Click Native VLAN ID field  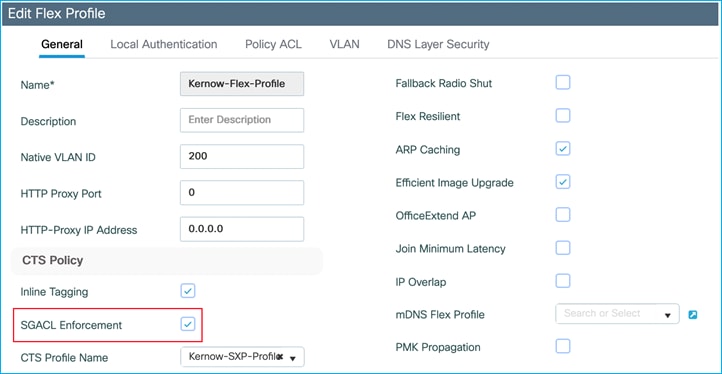[242, 156]
